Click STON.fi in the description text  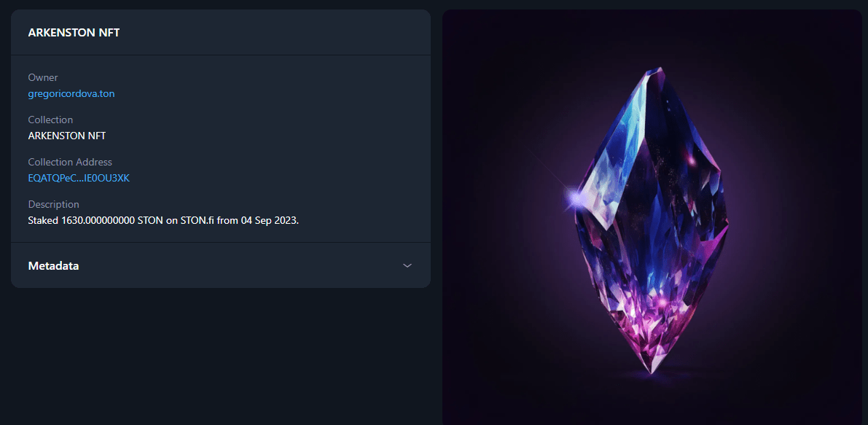point(197,220)
